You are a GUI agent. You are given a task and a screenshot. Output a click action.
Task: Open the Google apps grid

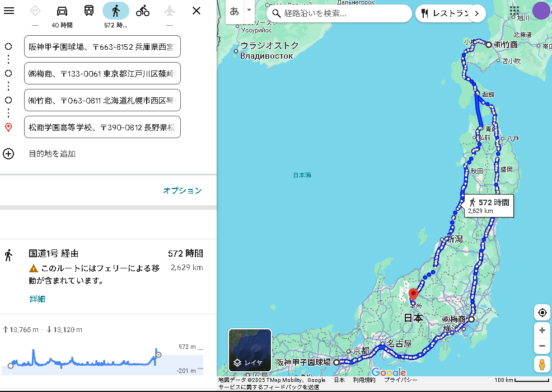coord(514,11)
